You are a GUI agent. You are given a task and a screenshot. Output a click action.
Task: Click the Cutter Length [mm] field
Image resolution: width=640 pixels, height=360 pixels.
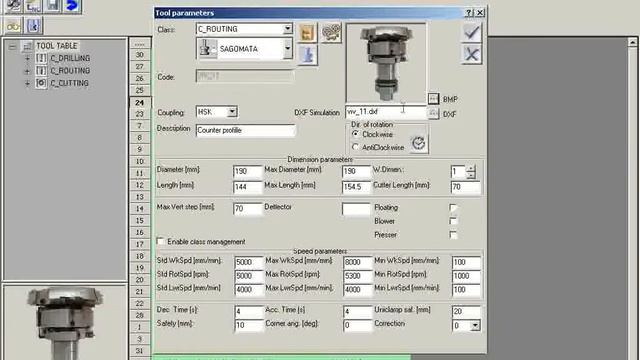pos(465,187)
